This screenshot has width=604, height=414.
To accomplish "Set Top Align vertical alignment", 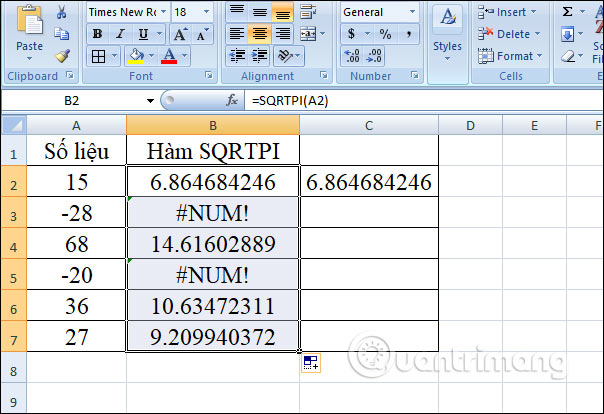I will click(237, 12).
